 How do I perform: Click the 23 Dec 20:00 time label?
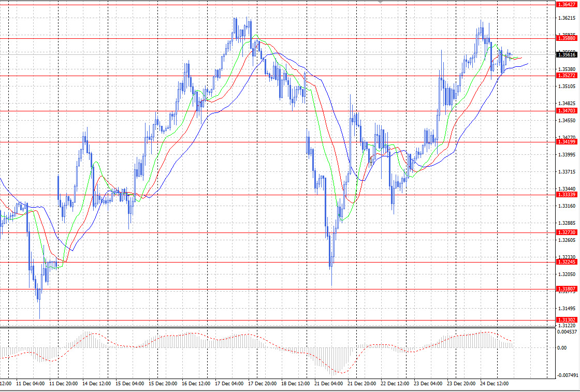point(461,384)
